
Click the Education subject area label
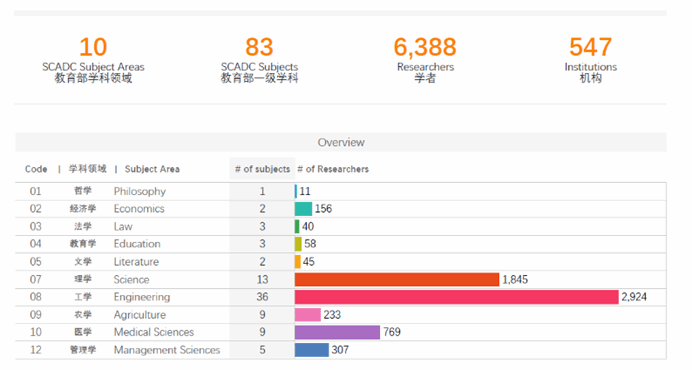point(137,244)
